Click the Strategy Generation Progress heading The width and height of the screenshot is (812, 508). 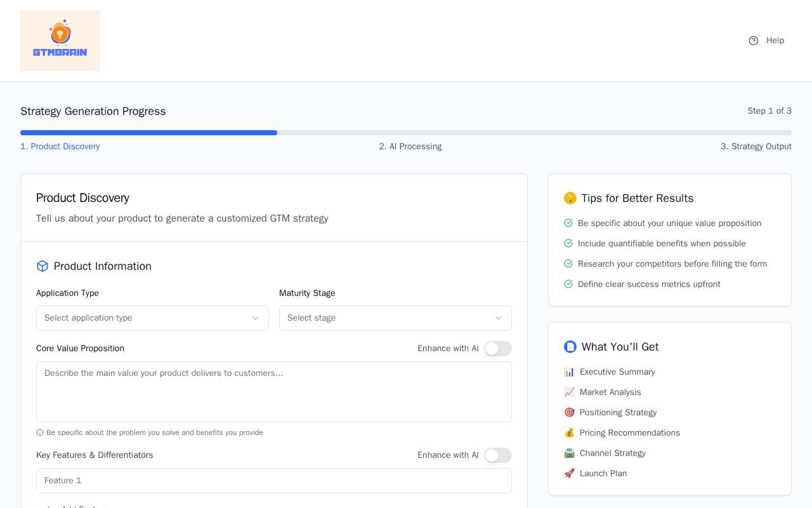(93, 111)
